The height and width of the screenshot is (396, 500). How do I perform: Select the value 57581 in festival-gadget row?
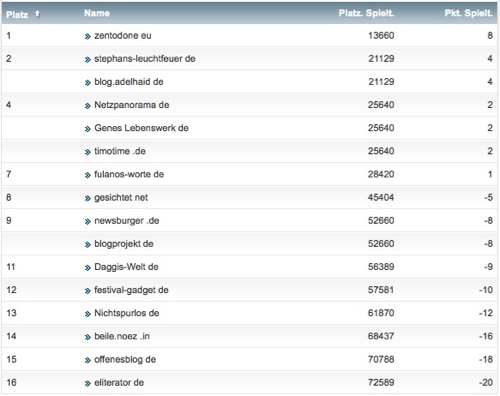click(381, 290)
